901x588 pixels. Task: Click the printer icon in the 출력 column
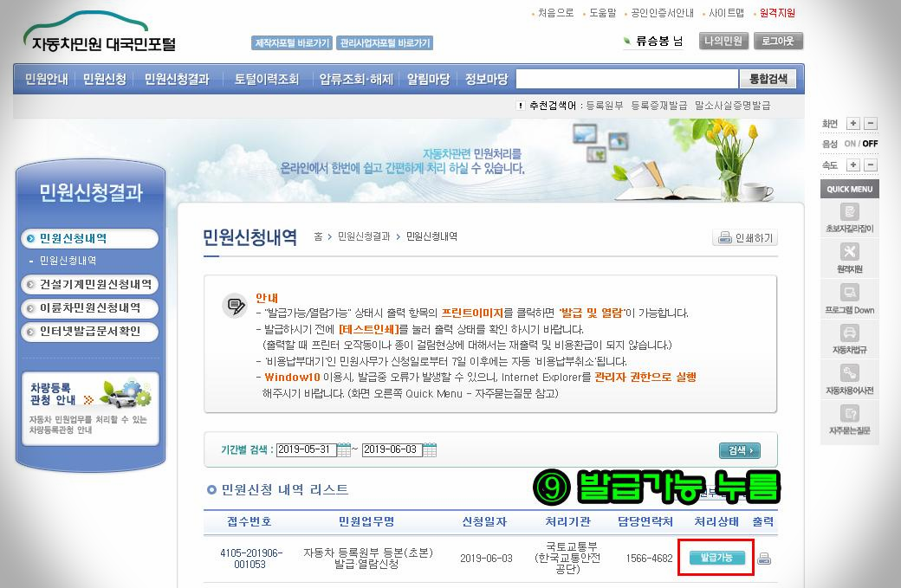[x=763, y=559]
